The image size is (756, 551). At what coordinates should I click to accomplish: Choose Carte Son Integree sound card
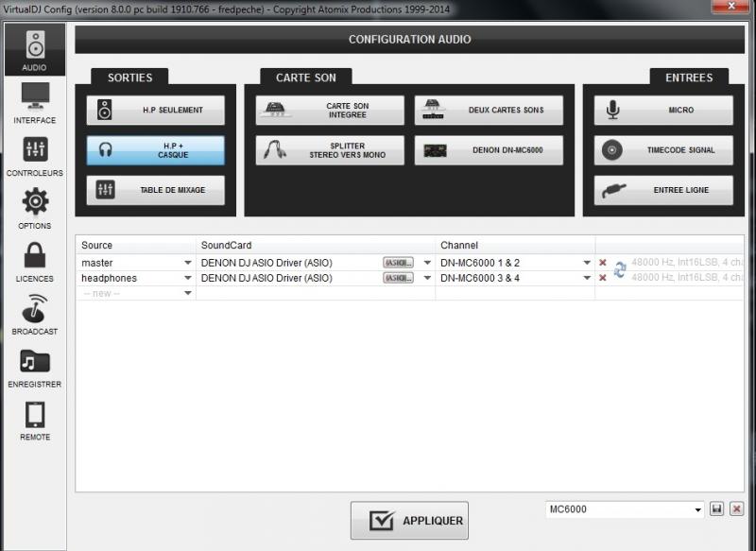click(x=330, y=110)
